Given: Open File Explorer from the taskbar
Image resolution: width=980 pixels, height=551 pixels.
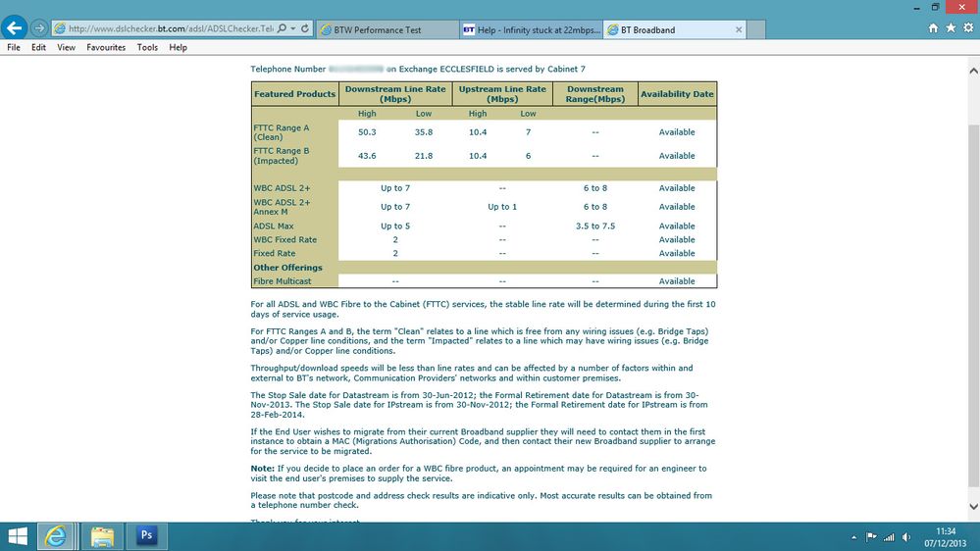Looking at the screenshot, I should coord(102,536).
